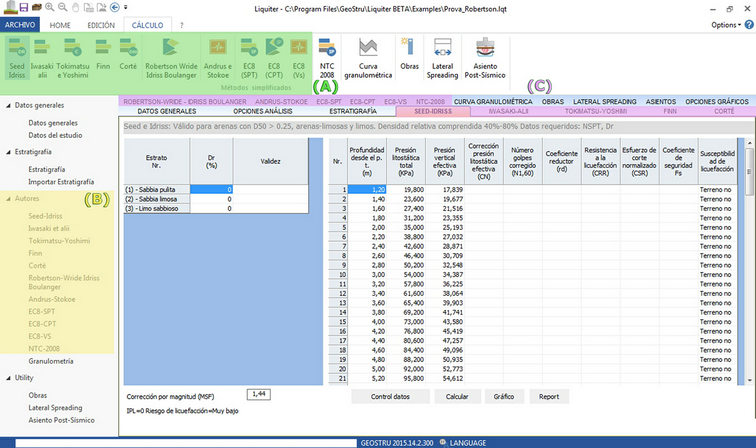Viewport: 756px width, 448px height.
Task: Select Datos del estudio in the tree
Action: [x=55, y=136]
